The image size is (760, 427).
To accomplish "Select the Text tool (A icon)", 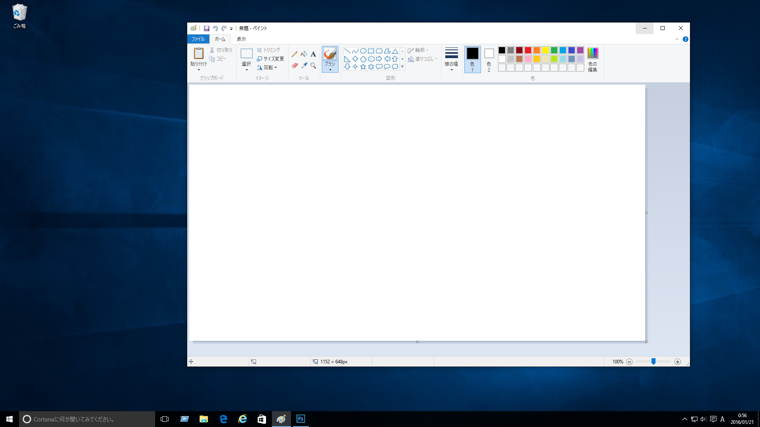I will pos(313,54).
